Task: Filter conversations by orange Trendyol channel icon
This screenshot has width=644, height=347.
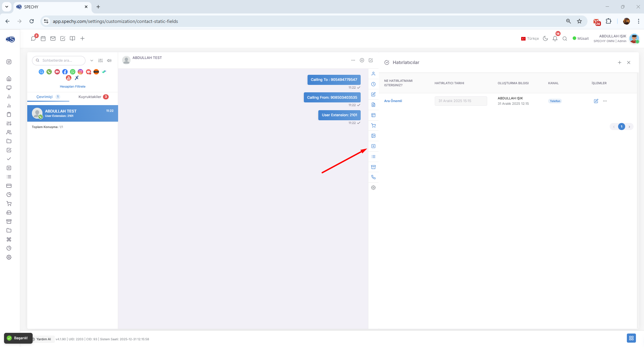Action: click(x=96, y=72)
